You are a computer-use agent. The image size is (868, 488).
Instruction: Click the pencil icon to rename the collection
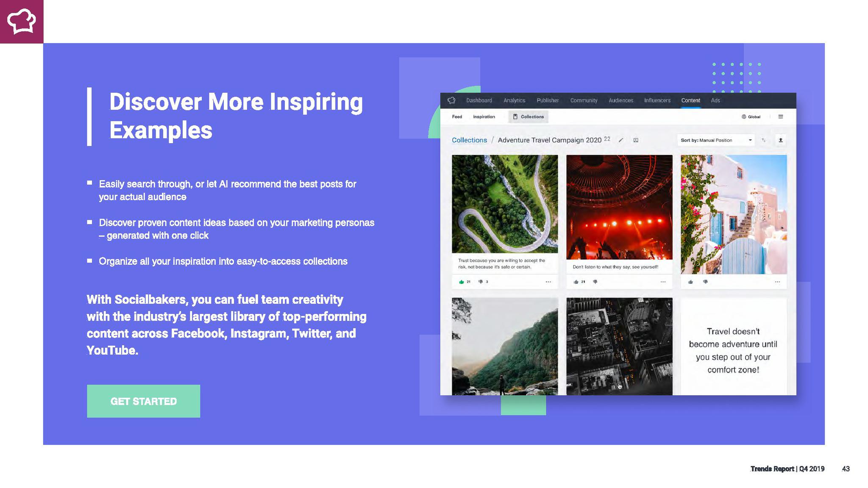[621, 140]
